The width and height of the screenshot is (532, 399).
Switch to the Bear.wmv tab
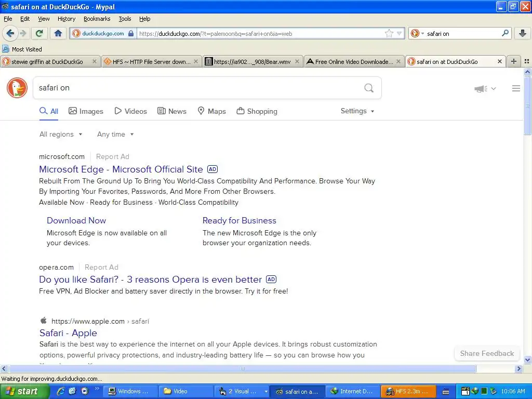pyautogui.click(x=252, y=62)
